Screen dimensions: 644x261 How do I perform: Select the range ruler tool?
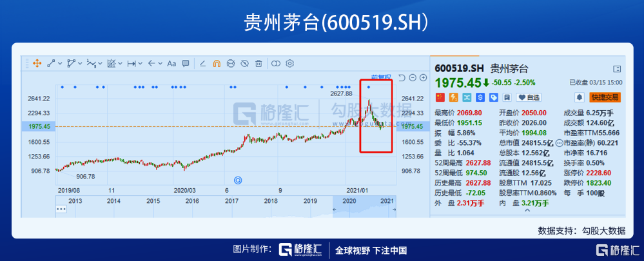tap(132, 64)
